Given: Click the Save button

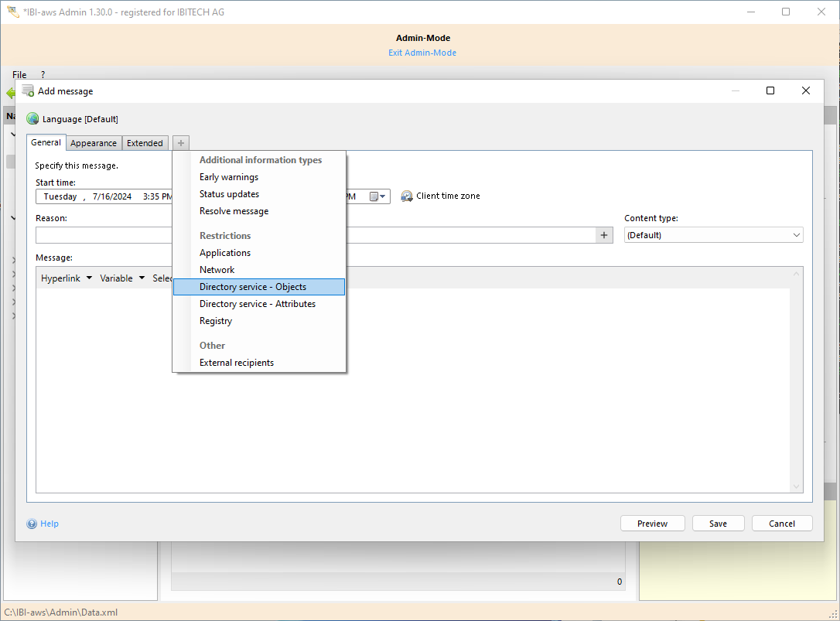Looking at the screenshot, I should (718, 524).
